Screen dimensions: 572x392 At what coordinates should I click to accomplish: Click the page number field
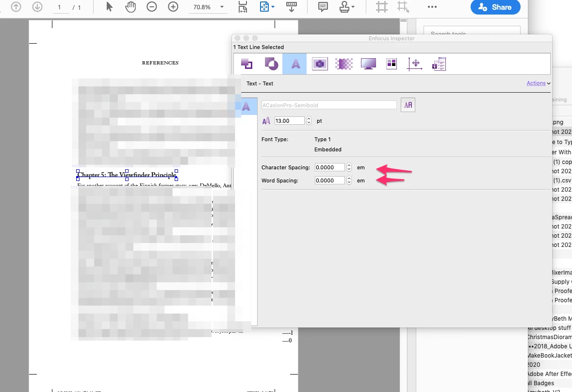coord(60,7)
